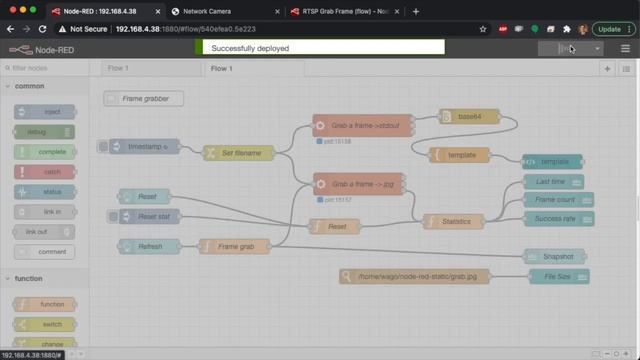Zoom out the canvas with minus button
Image resolution: width=640 pixels, height=360 pixels.
tap(607, 354)
